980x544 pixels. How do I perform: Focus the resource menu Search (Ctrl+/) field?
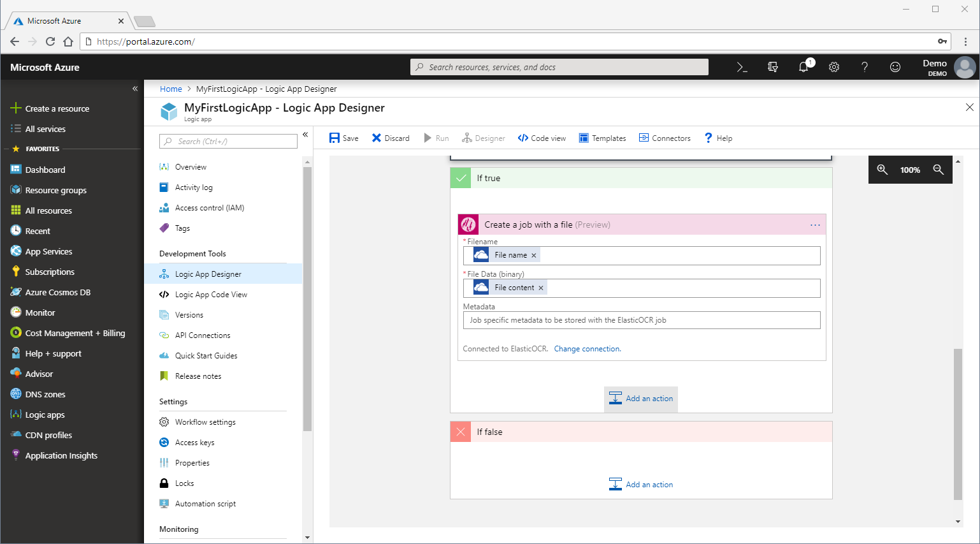point(228,142)
